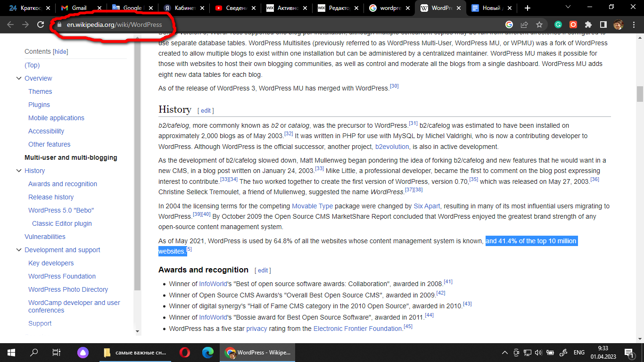The width and height of the screenshot is (644, 362).
Task: Collapse Development and support section
Action: tap(19, 250)
